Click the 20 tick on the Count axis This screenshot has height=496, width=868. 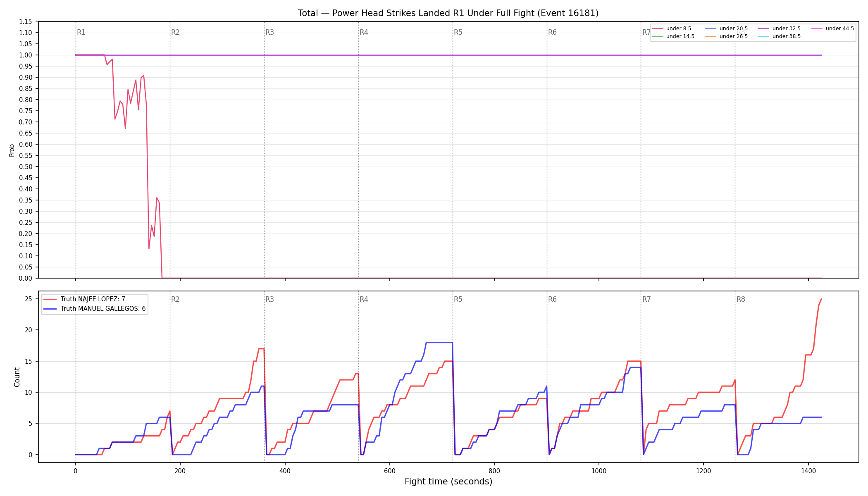29,330
